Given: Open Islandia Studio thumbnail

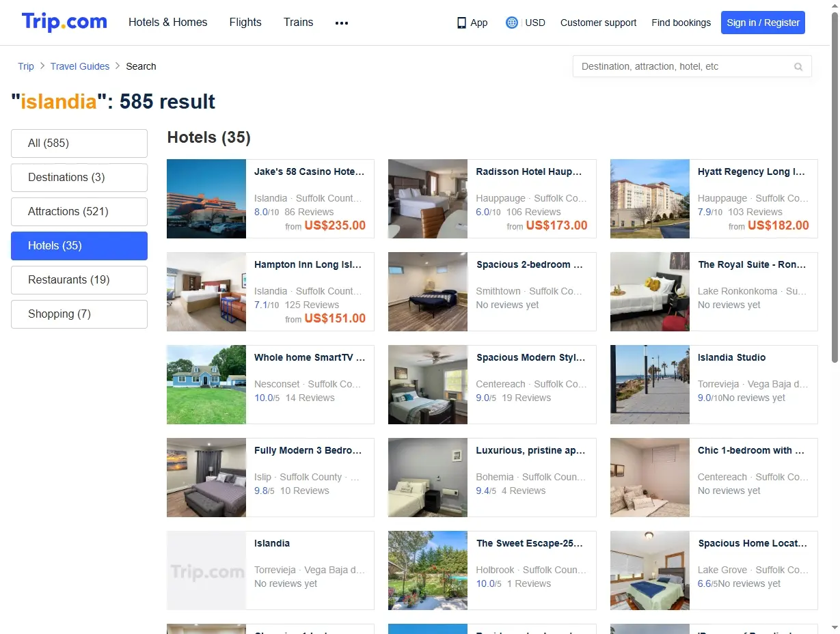Looking at the screenshot, I should click(650, 385).
